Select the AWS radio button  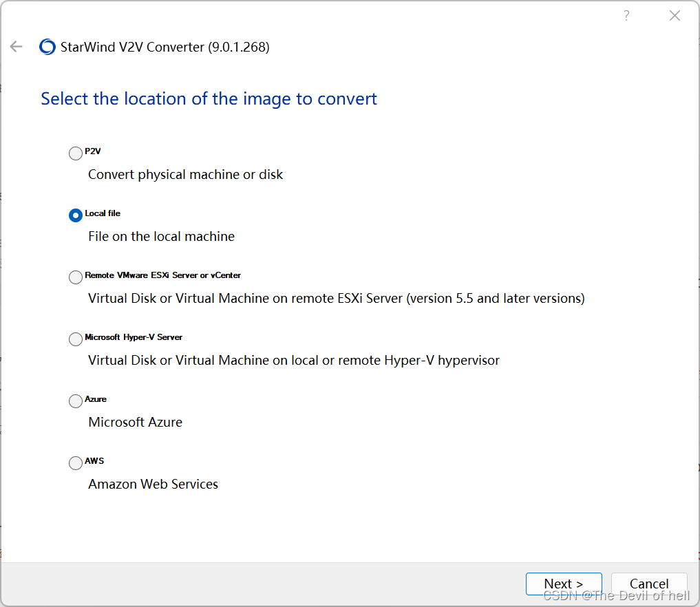click(76, 463)
